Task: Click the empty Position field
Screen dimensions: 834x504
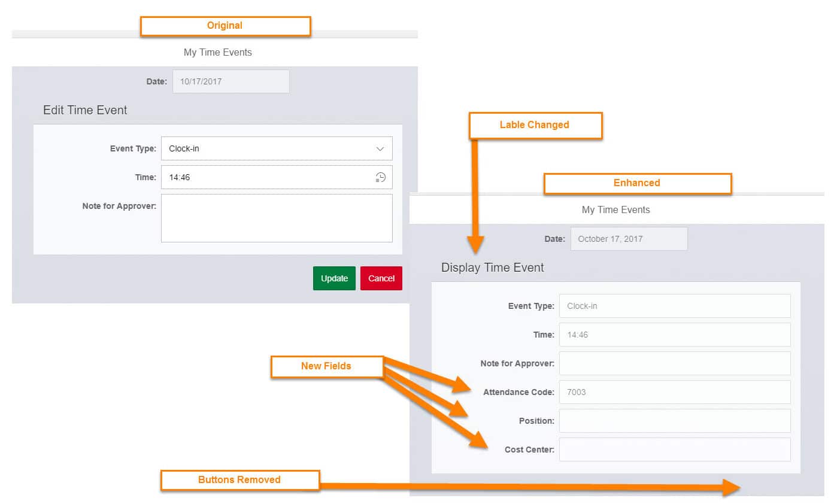Action: 675,421
